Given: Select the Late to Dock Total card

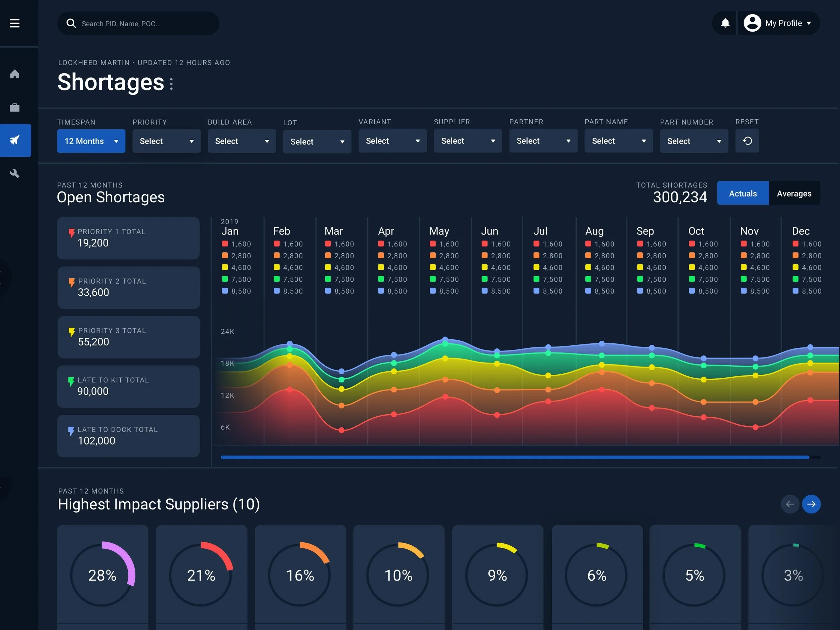Looking at the screenshot, I should 128,436.
